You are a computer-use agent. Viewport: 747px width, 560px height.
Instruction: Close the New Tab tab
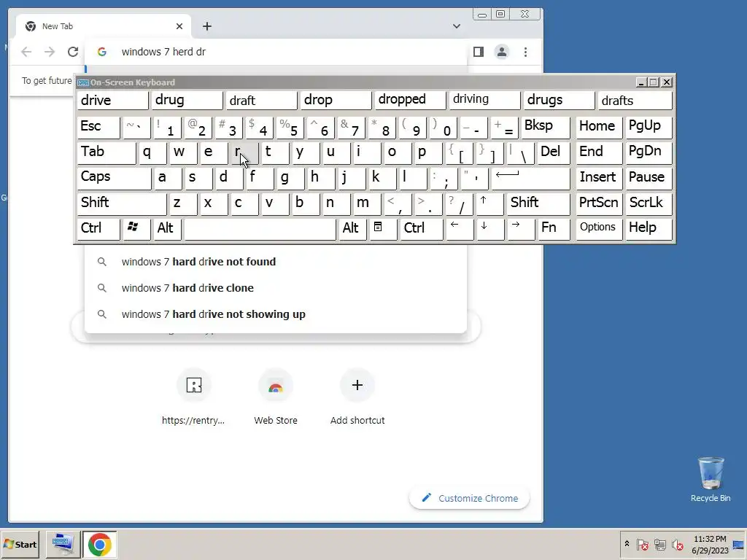tap(179, 26)
